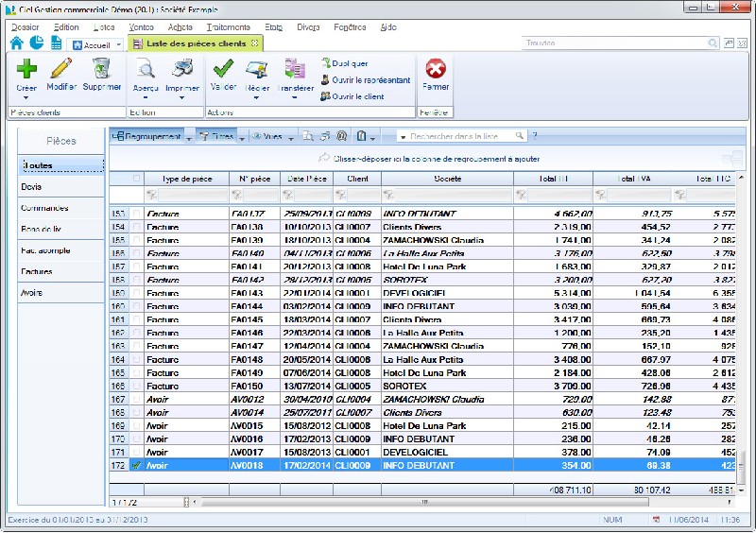Click the Modifier pencil icon

61,69
